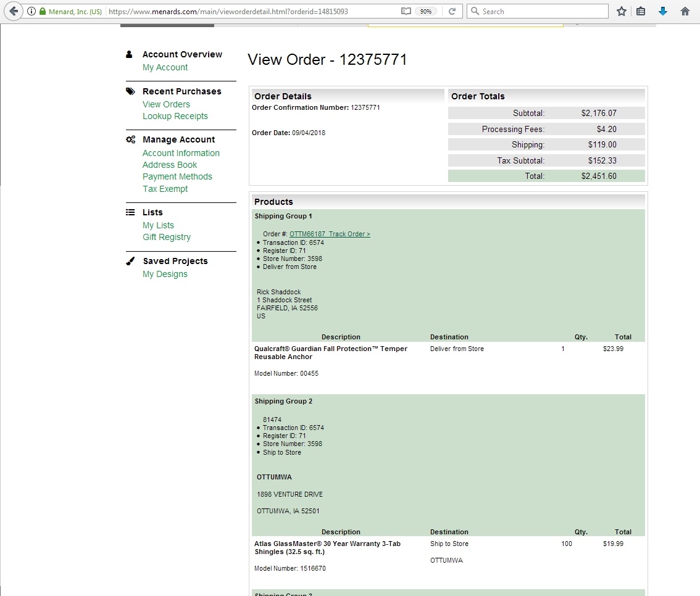700x596 pixels.
Task: Click Shipping Group 1 heading
Action: tap(283, 216)
